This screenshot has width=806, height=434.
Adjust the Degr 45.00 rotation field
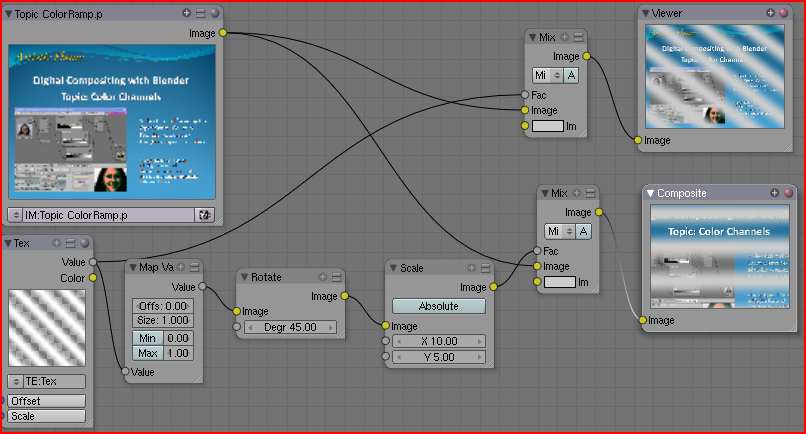click(x=290, y=327)
